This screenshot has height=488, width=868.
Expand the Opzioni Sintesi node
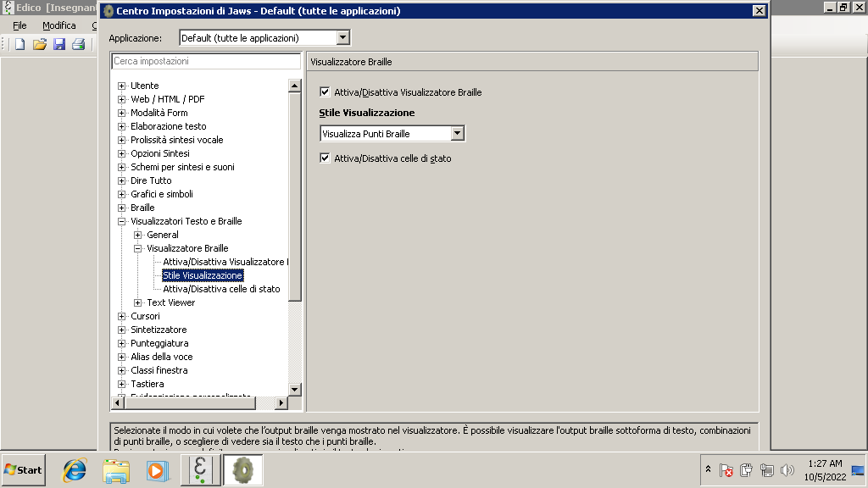(122, 154)
